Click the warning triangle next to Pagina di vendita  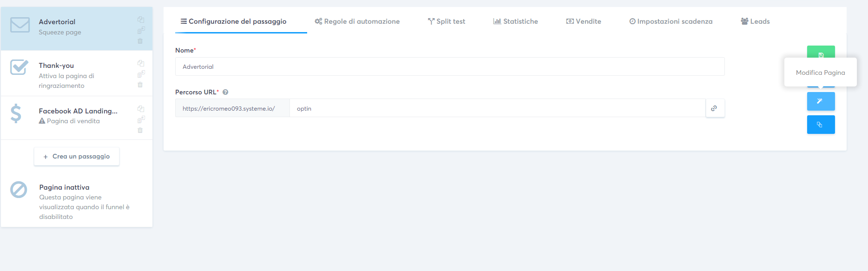click(42, 121)
